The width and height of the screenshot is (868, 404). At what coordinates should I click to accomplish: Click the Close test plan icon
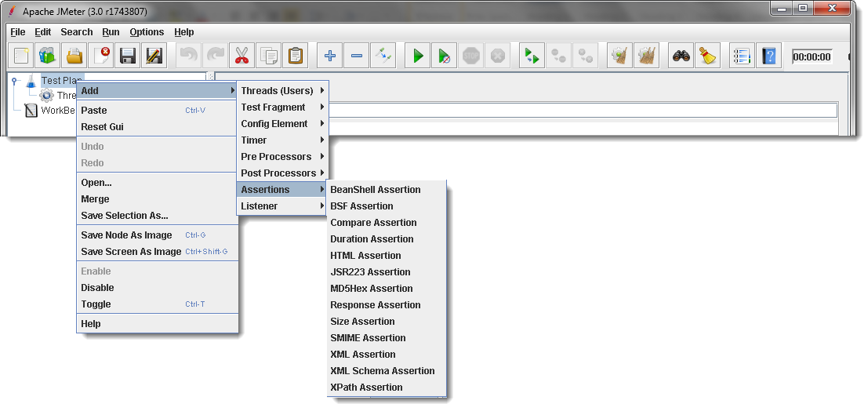click(102, 56)
